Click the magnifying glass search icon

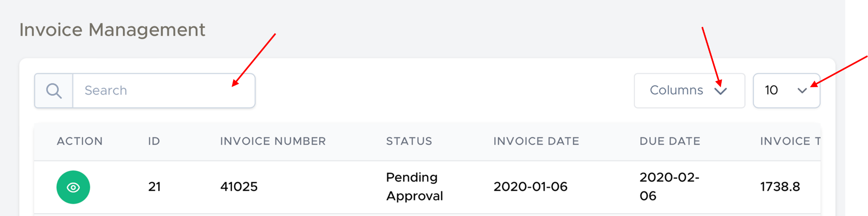click(54, 91)
